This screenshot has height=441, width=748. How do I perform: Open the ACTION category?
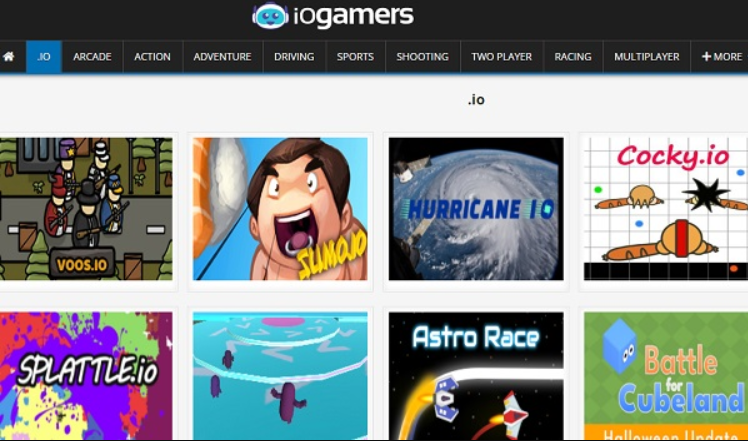pos(153,57)
